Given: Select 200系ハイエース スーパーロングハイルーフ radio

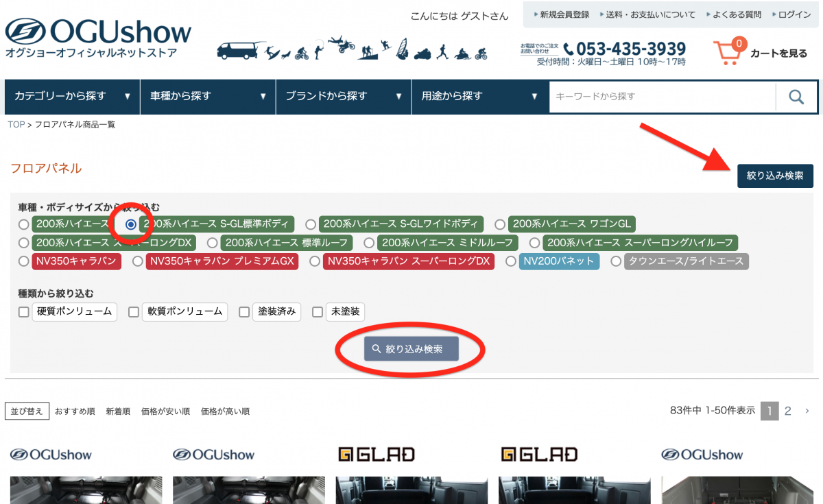Looking at the screenshot, I should [534, 243].
